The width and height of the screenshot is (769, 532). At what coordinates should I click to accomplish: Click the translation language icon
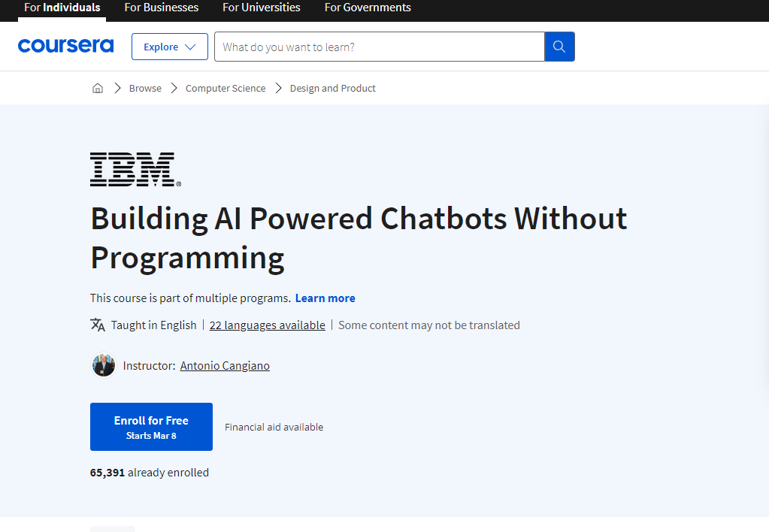[x=98, y=325]
